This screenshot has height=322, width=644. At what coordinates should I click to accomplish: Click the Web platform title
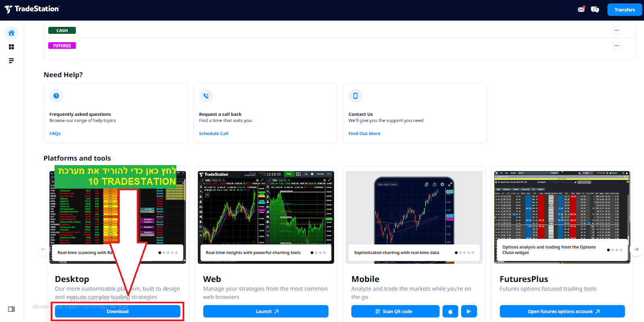point(212,279)
